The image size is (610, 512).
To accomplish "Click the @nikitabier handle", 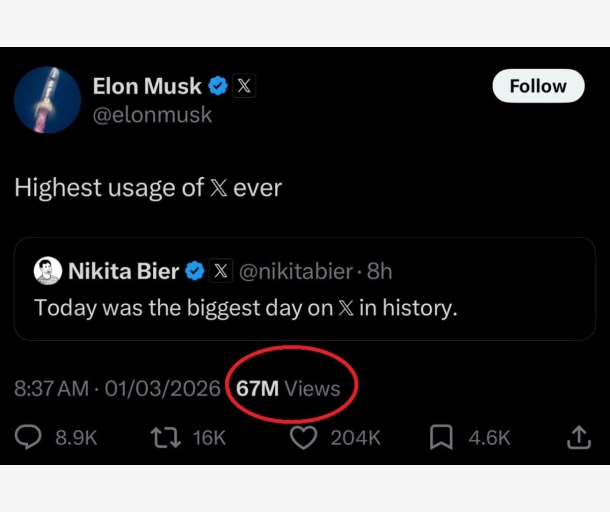I will (297, 271).
